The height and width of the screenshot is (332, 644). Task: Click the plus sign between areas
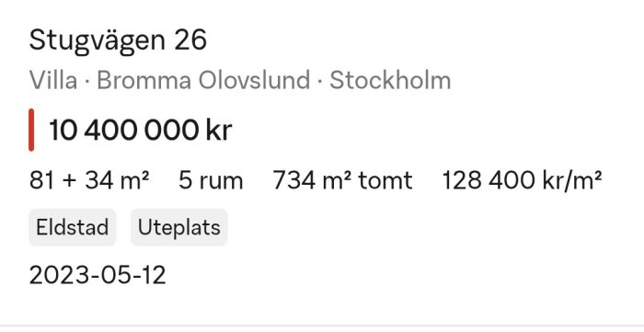(x=69, y=181)
